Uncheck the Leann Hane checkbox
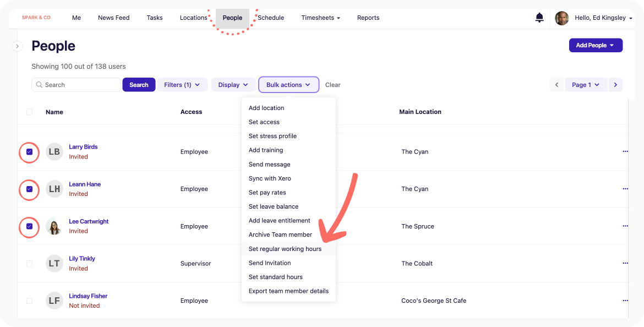Screen dimensions: 644x327 pyautogui.click(x=30, y=189)
